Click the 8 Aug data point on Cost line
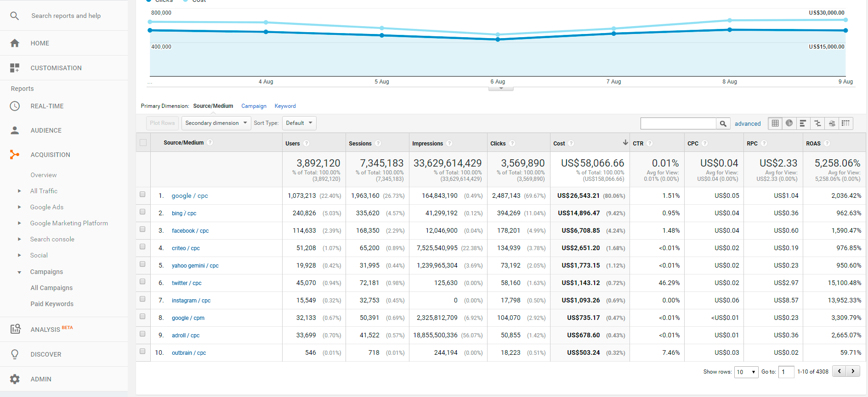This screenshot has height=397, width=868. pyautogui.click(x=730, y=20)
